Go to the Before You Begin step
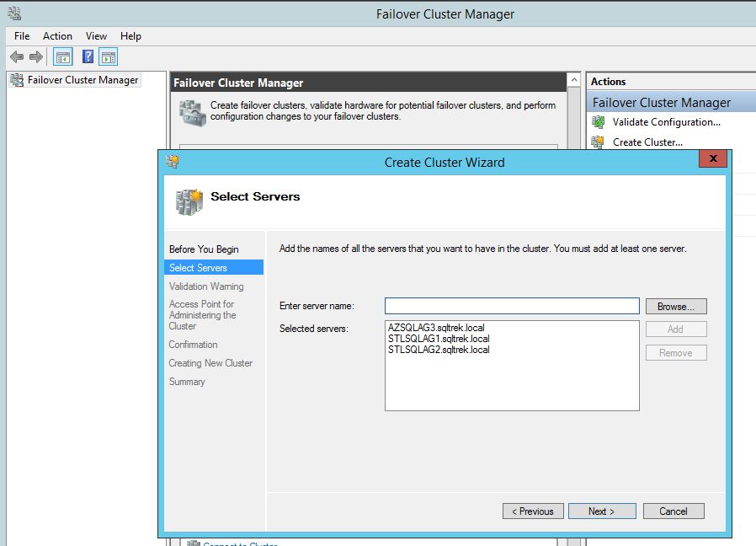Image resolution: width=756 pixels, height=546 pixels. pyautogui.click(x=204, y=249)
